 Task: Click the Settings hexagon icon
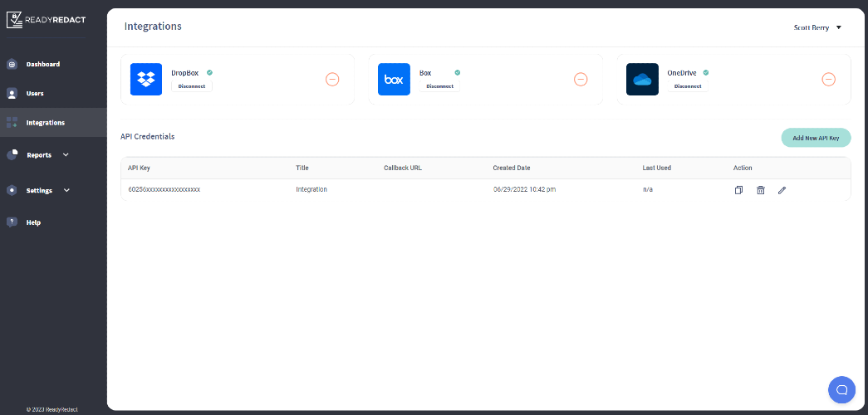[12, 190]
